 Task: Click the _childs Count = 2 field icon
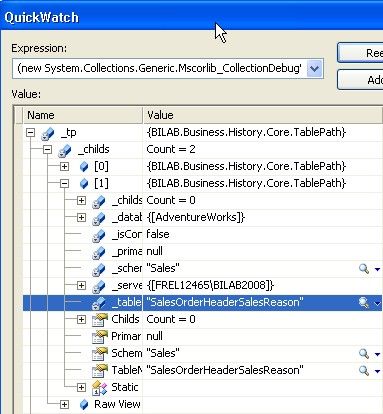tap(65, 150)
